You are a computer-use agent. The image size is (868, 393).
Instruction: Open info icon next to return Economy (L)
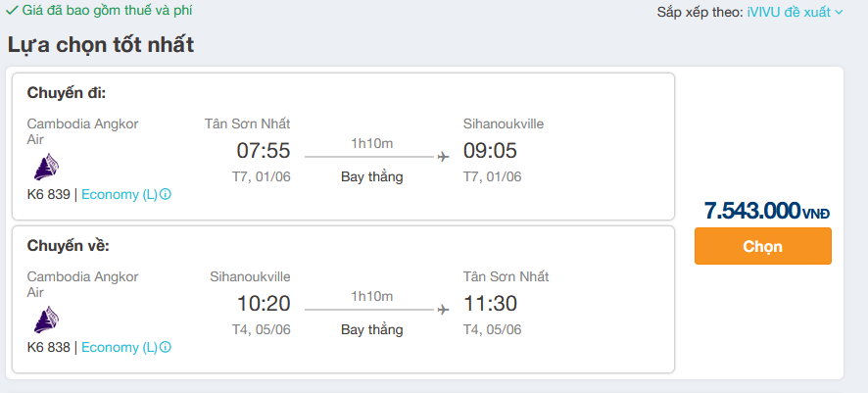(165, 348)
